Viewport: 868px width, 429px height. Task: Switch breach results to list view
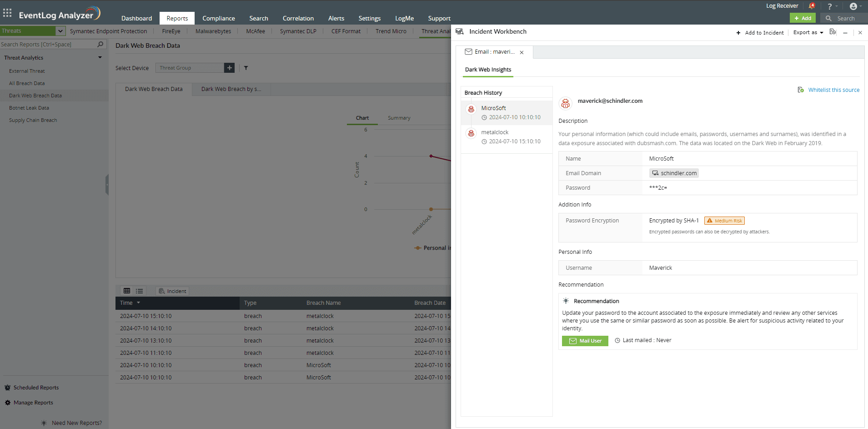[139, 291]
